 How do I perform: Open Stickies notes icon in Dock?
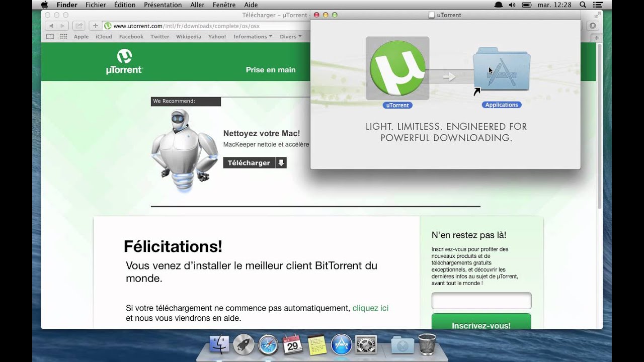click(317, 344)
